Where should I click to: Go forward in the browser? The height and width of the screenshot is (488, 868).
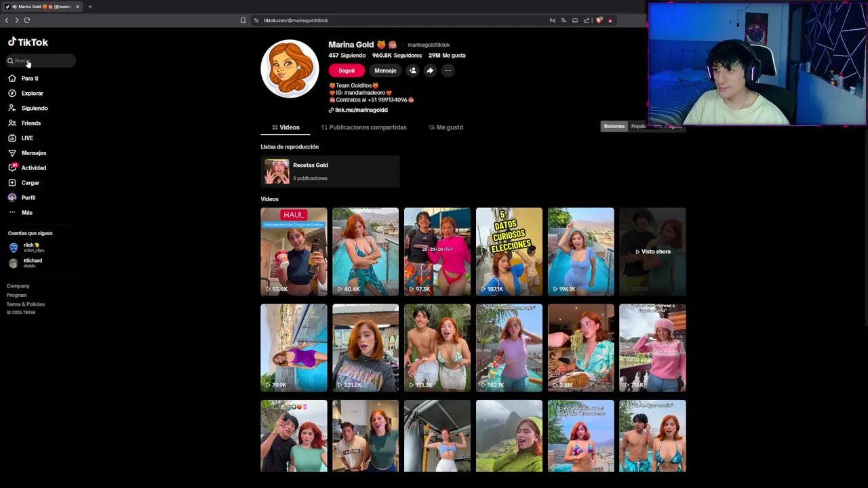[17, 20]
